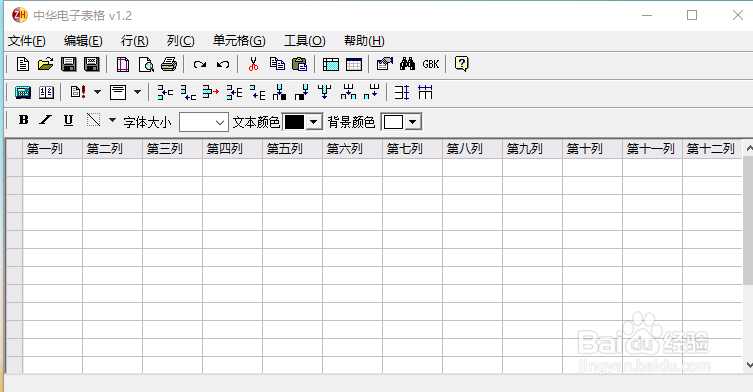753x392 pixels.
Task: Select the 第四列 column header
Action: 232,149
